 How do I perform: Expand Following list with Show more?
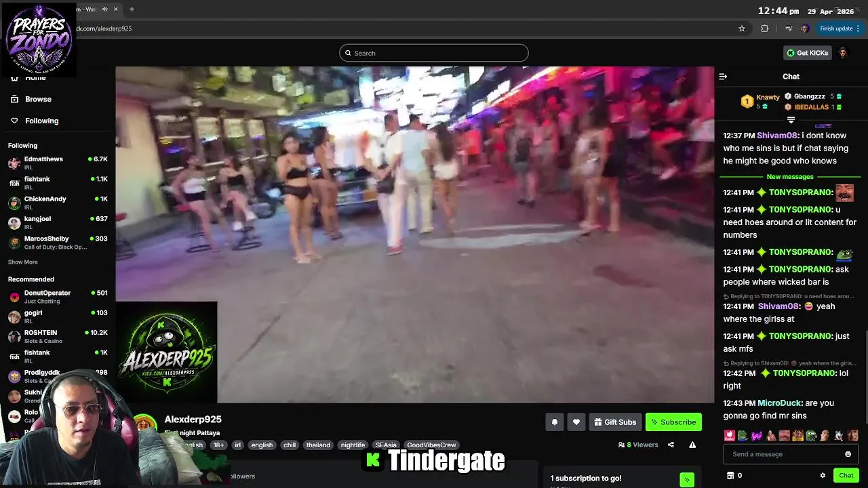coord(22,262)
